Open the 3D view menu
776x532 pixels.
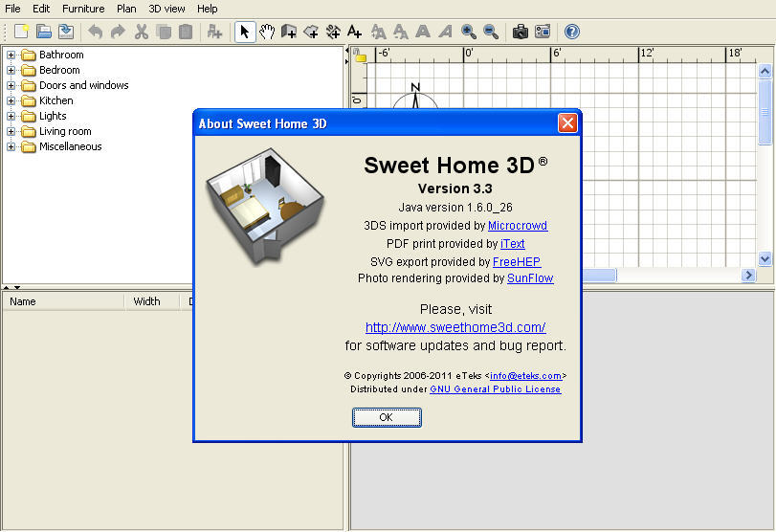[166, 9]
